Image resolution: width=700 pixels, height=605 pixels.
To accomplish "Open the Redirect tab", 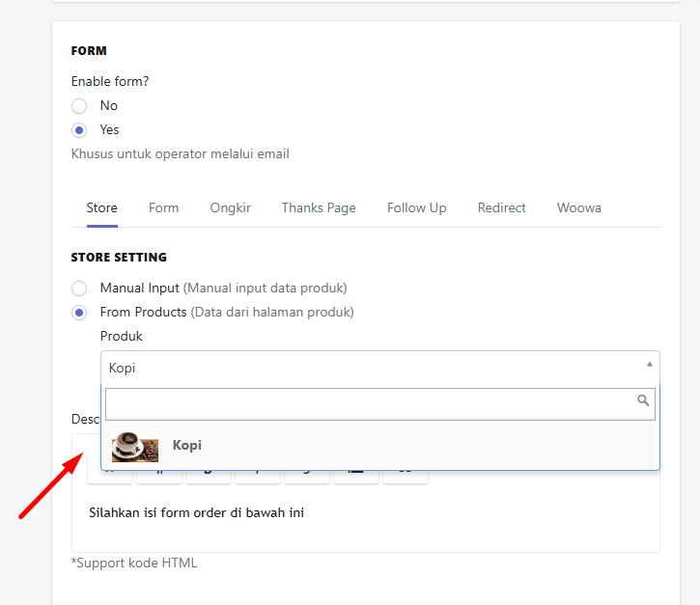I will point(502,207).
